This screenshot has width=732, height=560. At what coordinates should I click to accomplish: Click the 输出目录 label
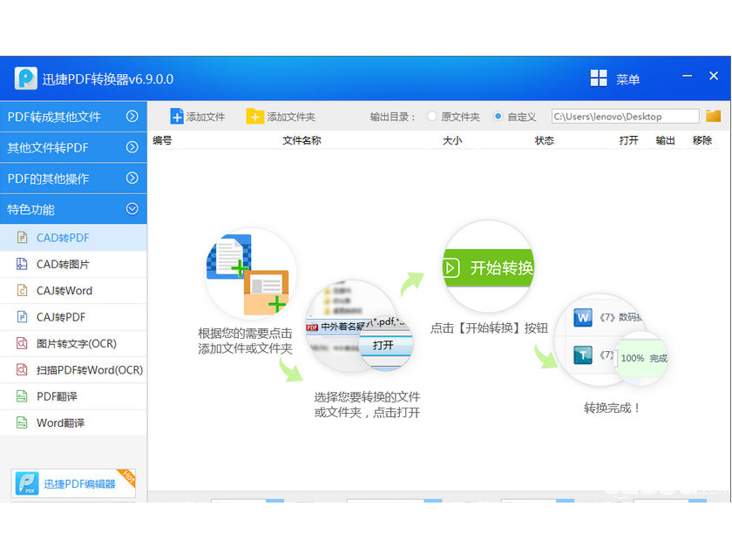click(392, 117)
